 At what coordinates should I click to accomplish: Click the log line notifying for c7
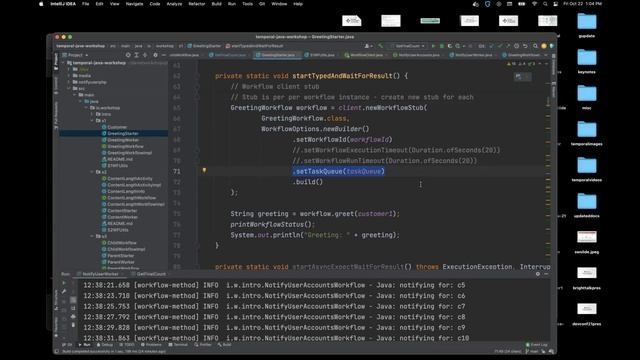pyautogui.click(x=274, y=306)
